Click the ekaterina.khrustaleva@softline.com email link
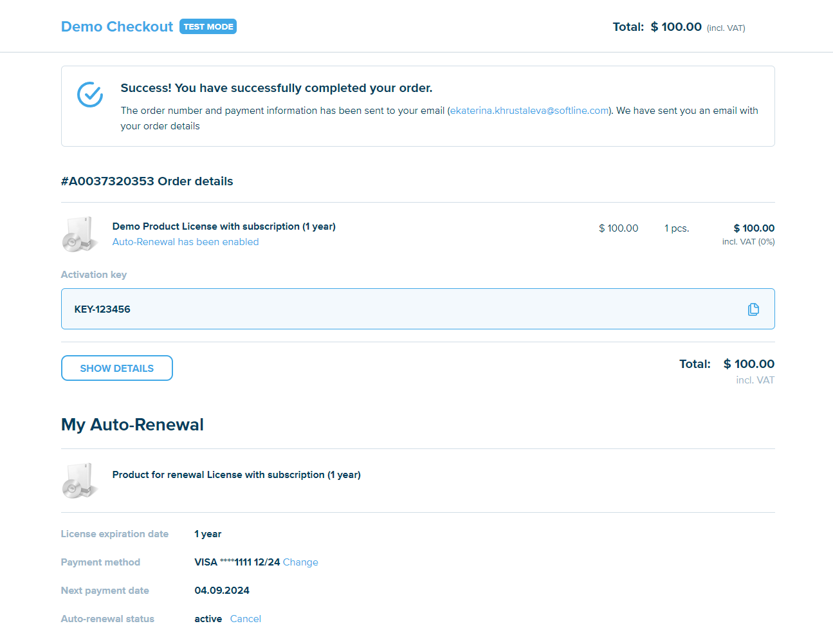The image size is (833, 644). pos(529,111)
